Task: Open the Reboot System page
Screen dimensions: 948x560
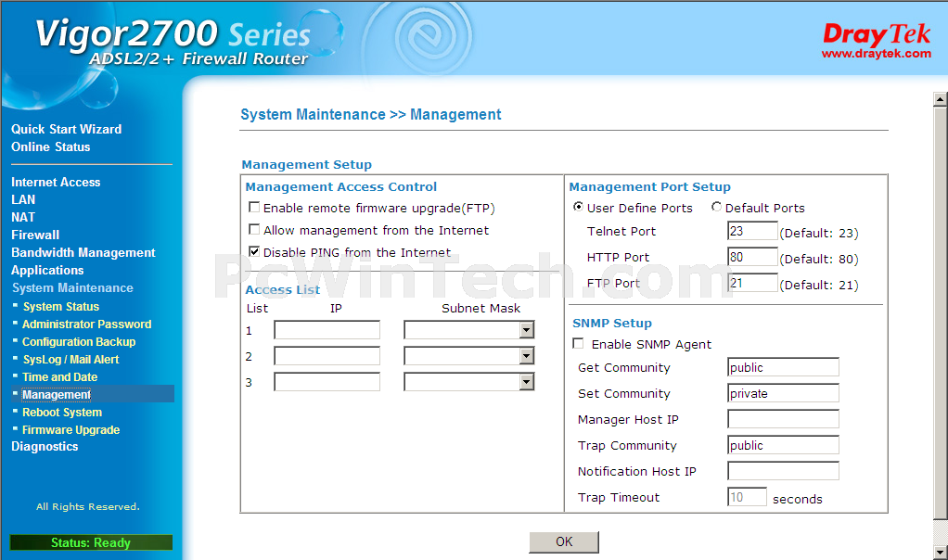Action: pos(62,412)
